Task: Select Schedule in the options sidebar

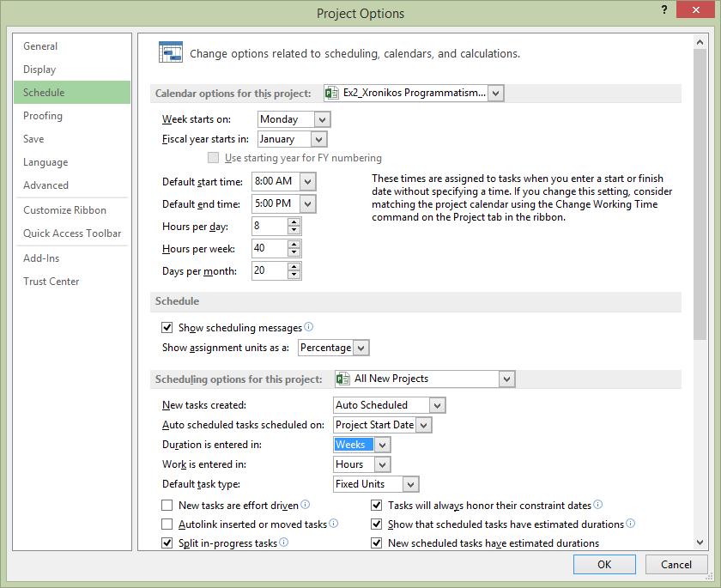Action: (72, 93)
